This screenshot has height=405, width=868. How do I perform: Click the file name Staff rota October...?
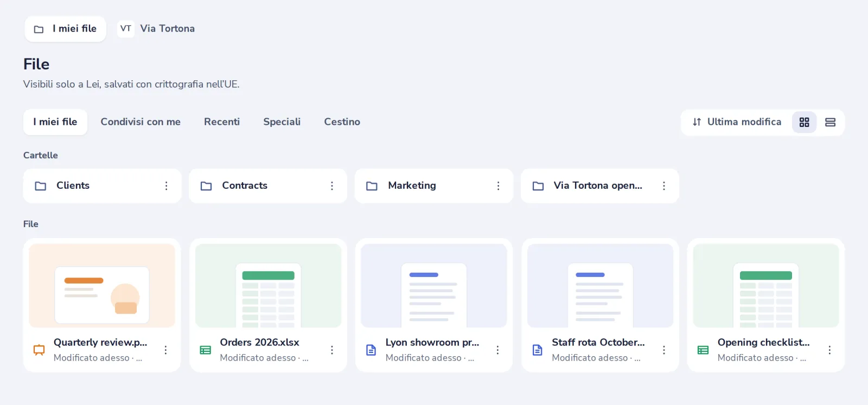[598, 343]
